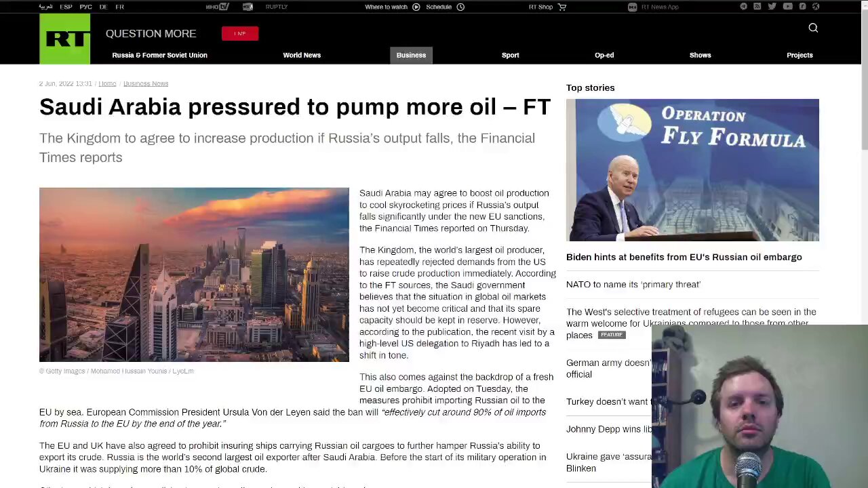Click the article subtitle about the Kingdom
This screenshot has width=868, height=488.
[288, 148]
